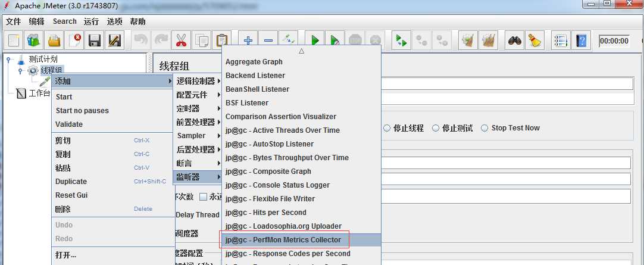Choose Backend Listener entry

(301, 76)
